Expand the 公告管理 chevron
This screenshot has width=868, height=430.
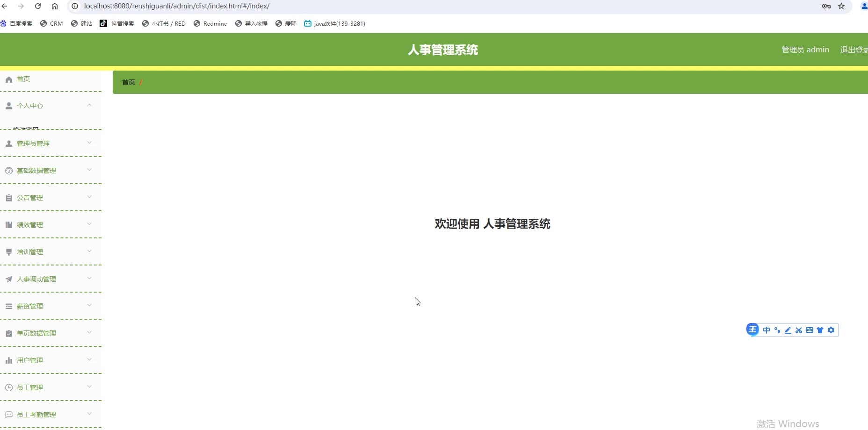89,197
